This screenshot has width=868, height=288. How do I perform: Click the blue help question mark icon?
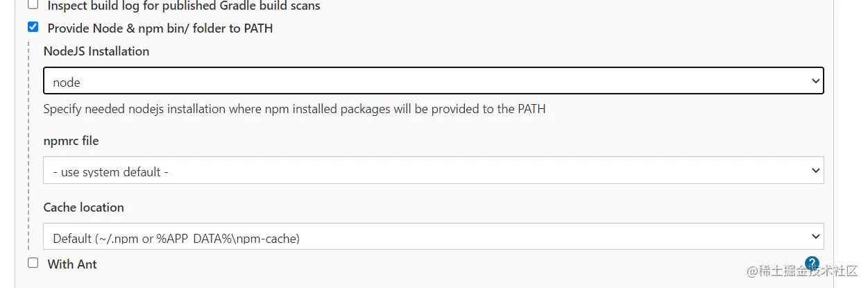coord(812,263)
